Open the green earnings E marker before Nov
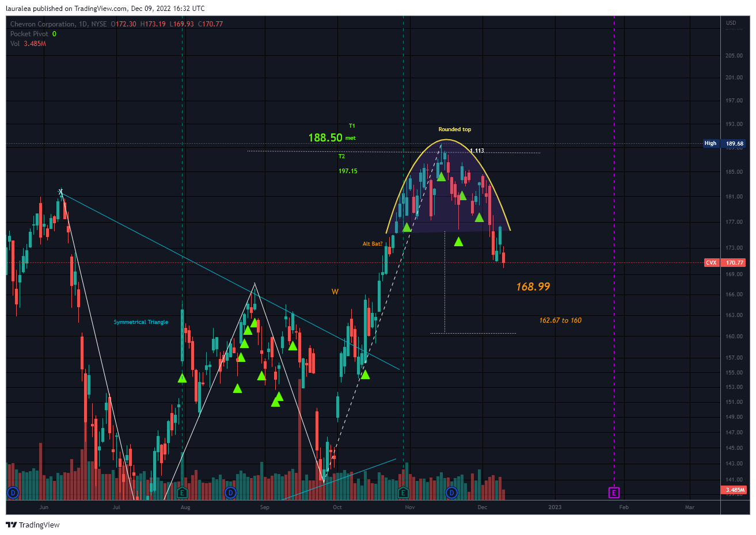Image resolution: width=756 pixels, height=535 pixels. [x=403, y=492]
